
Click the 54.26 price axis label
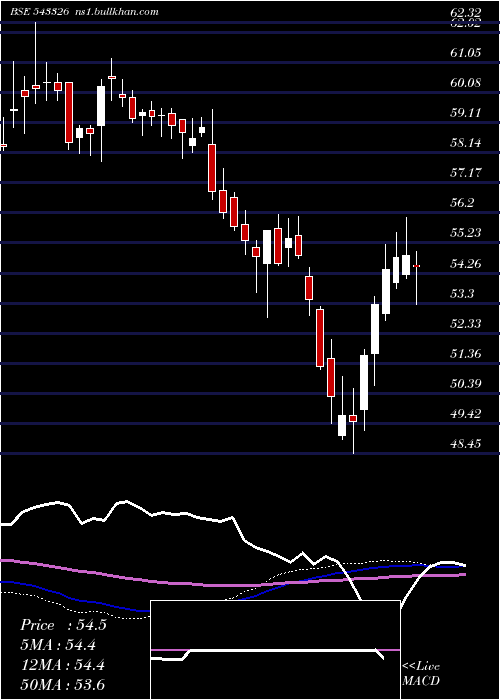point(466,263)
